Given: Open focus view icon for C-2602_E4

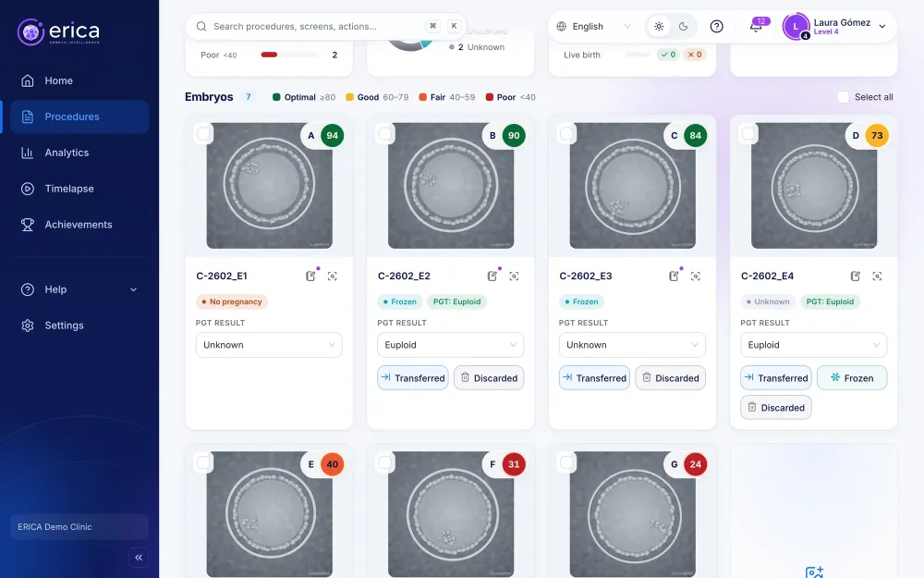Looking at the screenshot, I should pos(877,276).
